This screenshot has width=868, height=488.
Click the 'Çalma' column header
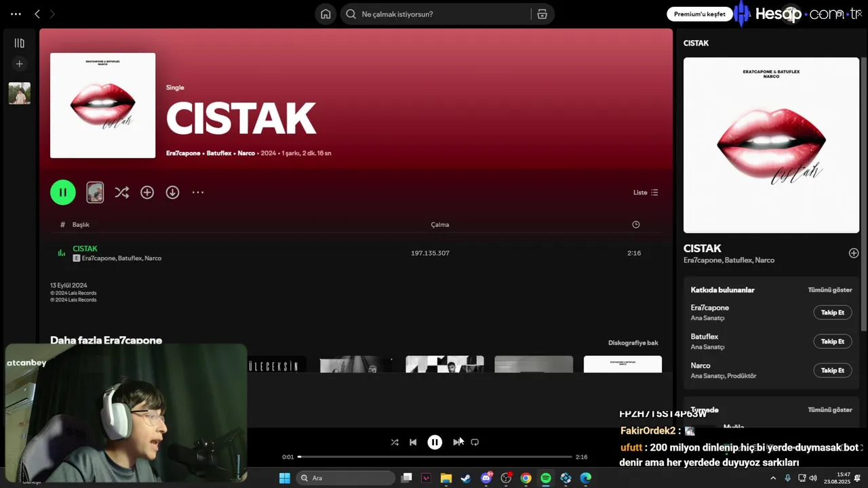click(x=439, y=224)
